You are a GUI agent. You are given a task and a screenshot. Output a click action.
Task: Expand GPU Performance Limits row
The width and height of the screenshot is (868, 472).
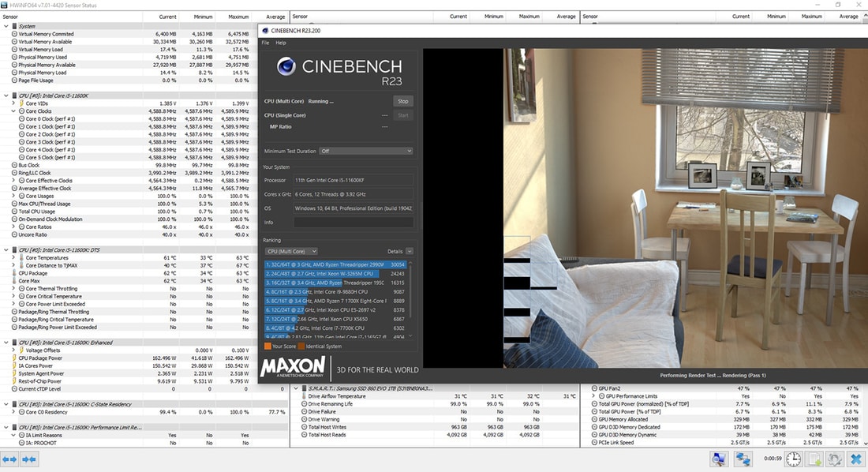pos(594,396)
